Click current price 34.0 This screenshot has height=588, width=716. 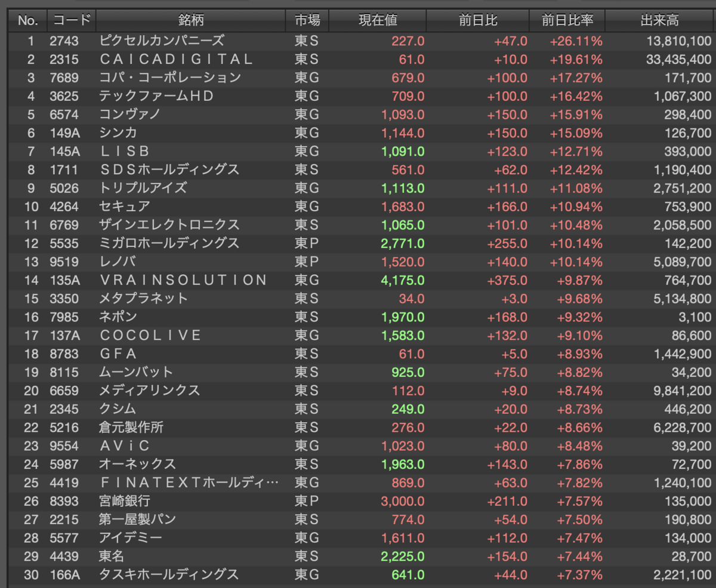pyautogui.click(x=412, y=298)
